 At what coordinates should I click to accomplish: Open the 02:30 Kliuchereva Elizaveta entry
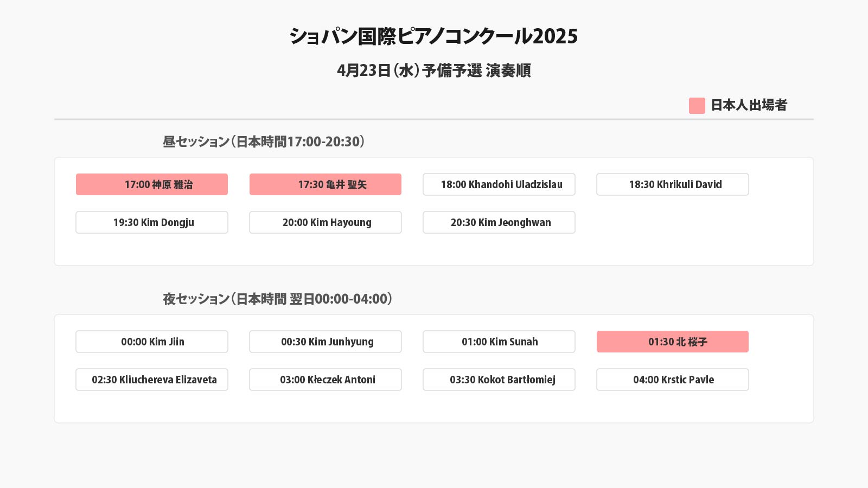click(152, 380)
